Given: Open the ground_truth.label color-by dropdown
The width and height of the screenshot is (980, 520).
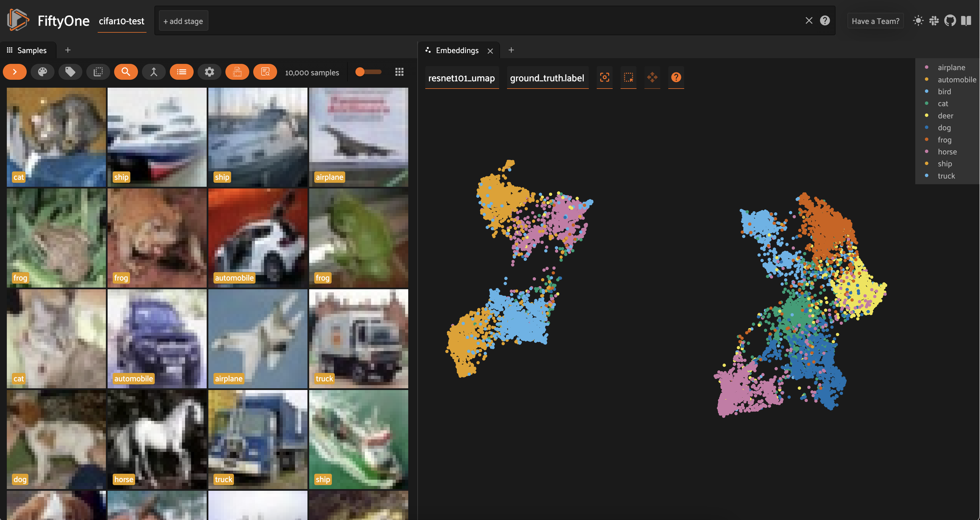Looking at the screenshot, I should (547, 78).
